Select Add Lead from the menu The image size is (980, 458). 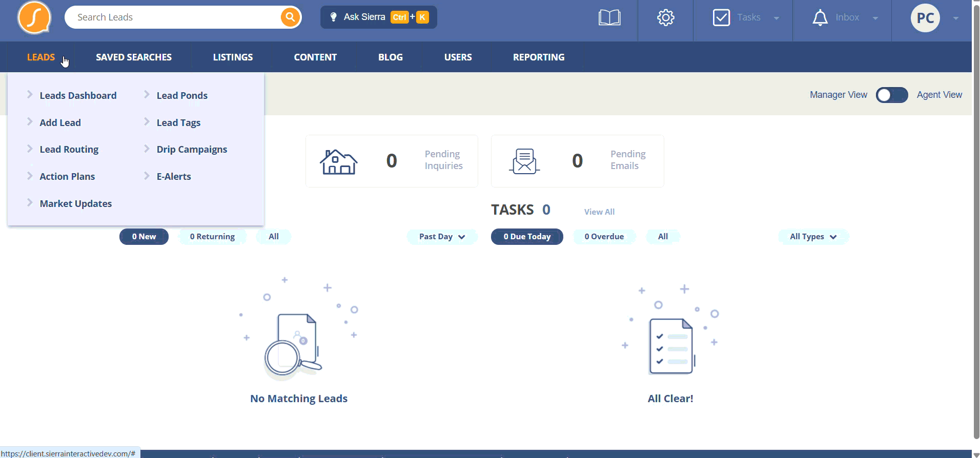[x=60, y=122]
